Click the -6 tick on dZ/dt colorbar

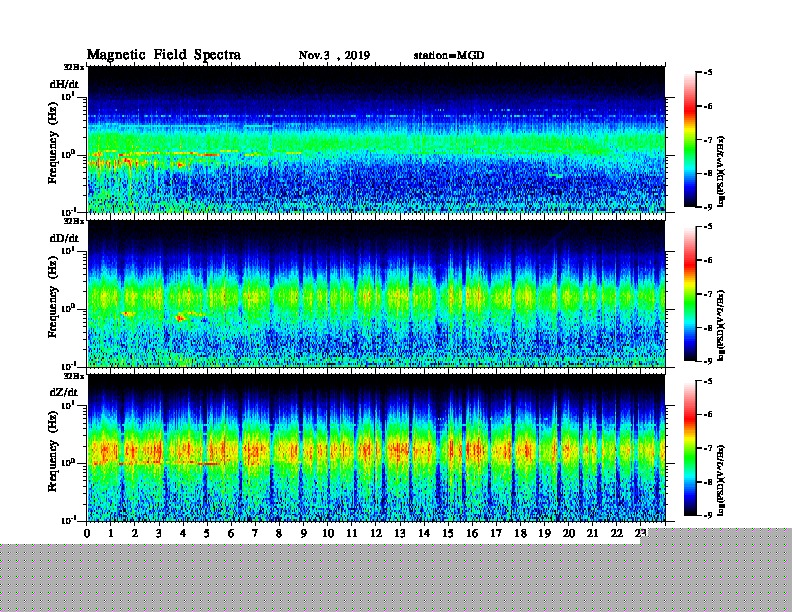click(708, 415)
